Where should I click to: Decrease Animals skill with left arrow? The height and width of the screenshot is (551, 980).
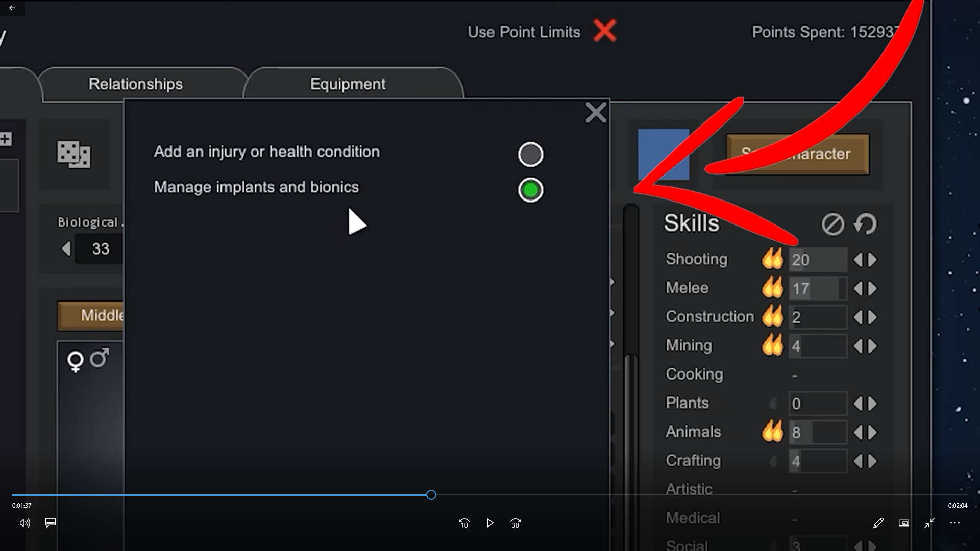pos(858,433)
